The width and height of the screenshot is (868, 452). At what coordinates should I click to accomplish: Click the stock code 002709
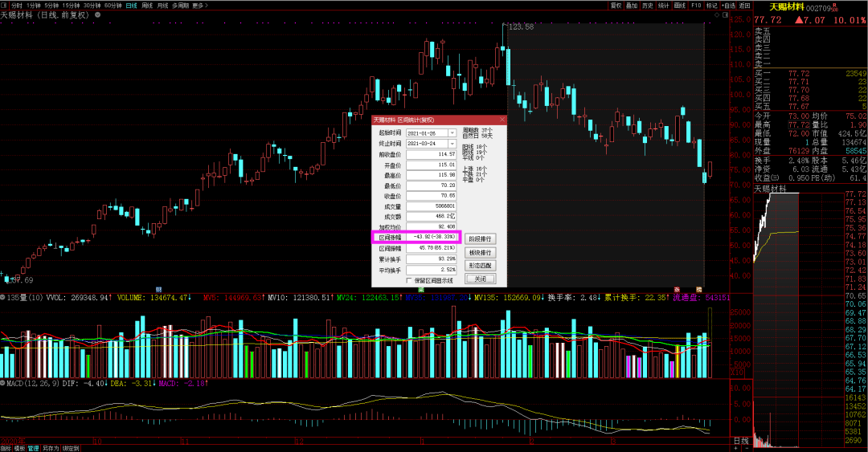819,8
